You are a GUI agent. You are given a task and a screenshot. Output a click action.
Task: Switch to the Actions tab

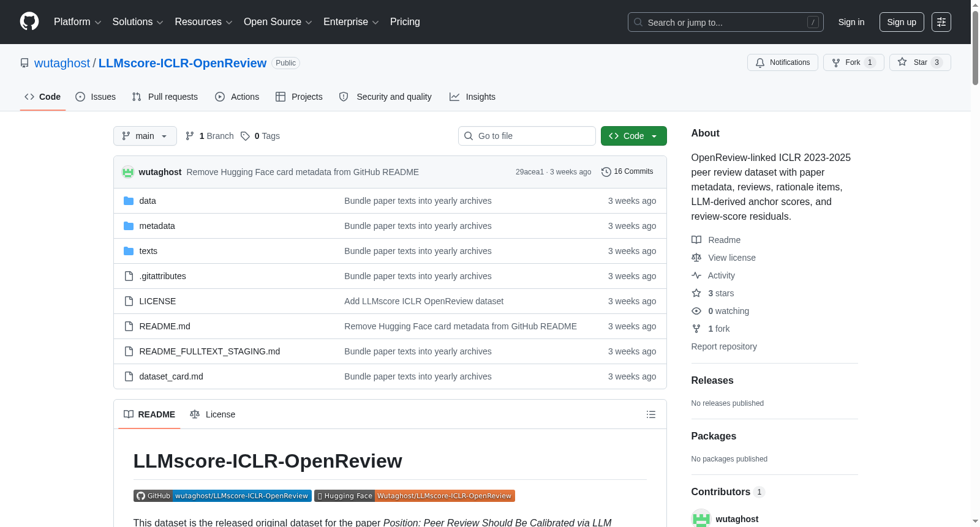point(237,97)
